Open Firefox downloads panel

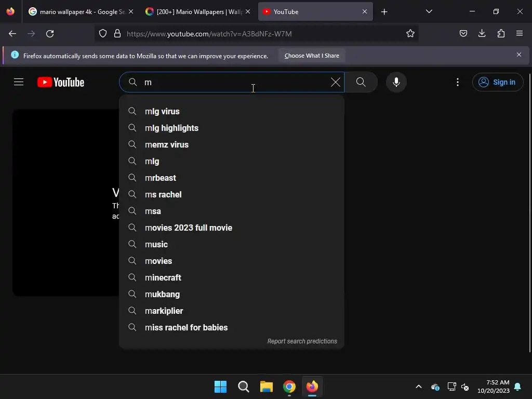482,33
